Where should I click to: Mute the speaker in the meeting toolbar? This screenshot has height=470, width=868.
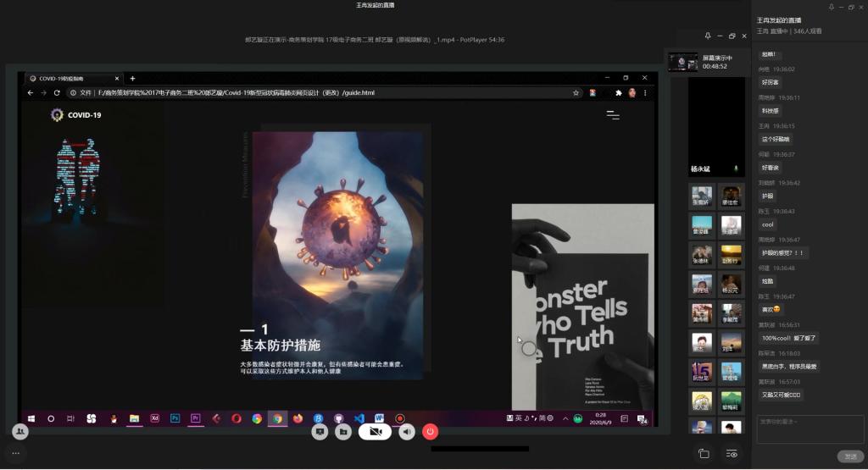[x=407, y=432]
